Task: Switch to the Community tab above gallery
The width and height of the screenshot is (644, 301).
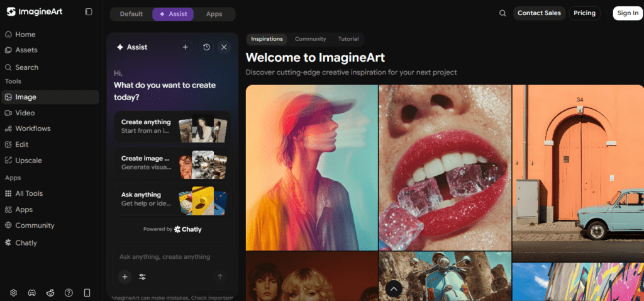Action: (311, 39)
